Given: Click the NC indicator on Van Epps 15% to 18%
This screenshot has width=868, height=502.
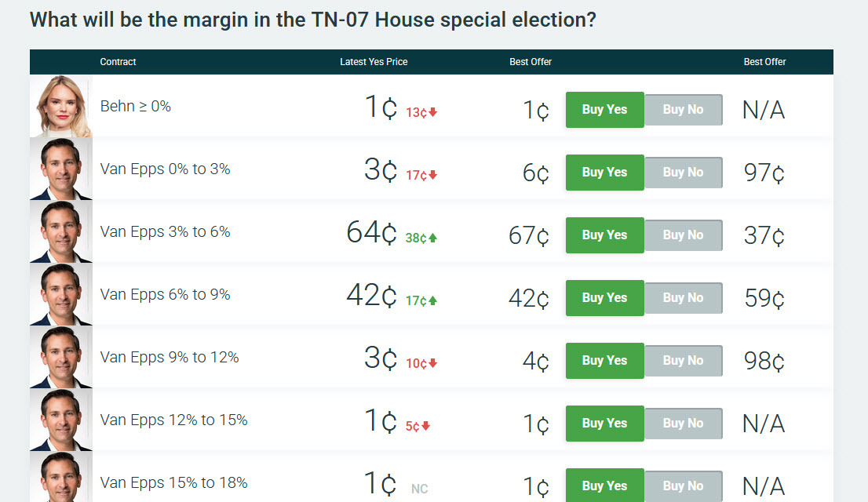Looking at the screenshot, I should click(419, 489).
